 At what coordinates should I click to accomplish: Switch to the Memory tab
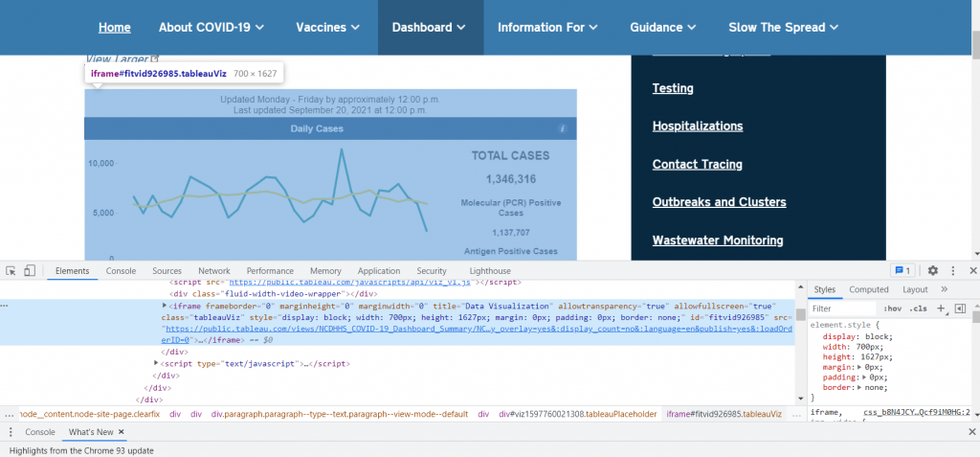click(x=325, y=271)
